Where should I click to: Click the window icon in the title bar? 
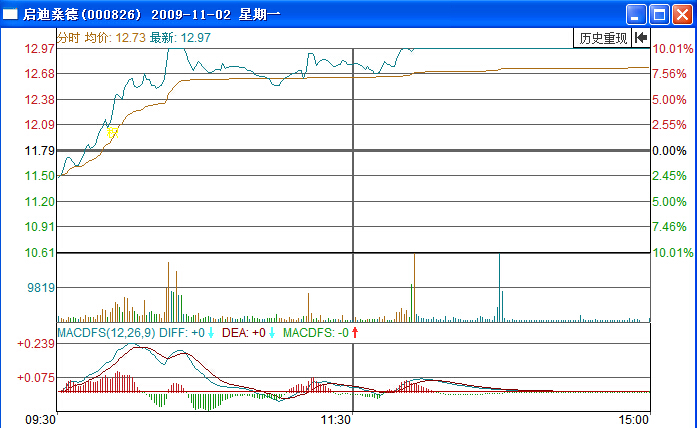tap(11, 15)
